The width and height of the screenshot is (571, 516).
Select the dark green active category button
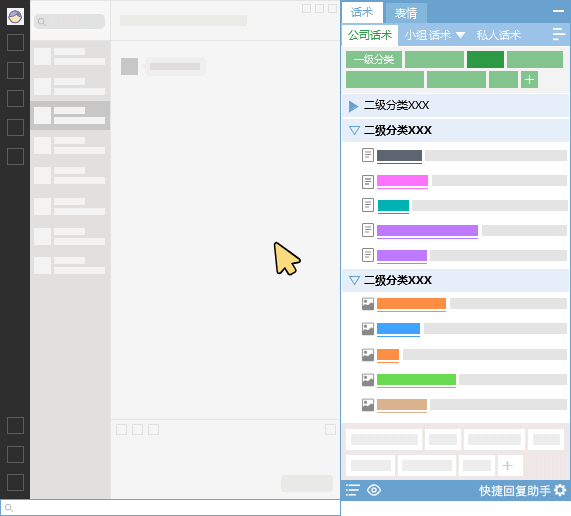pyautogui.click(x=485, y=59)
